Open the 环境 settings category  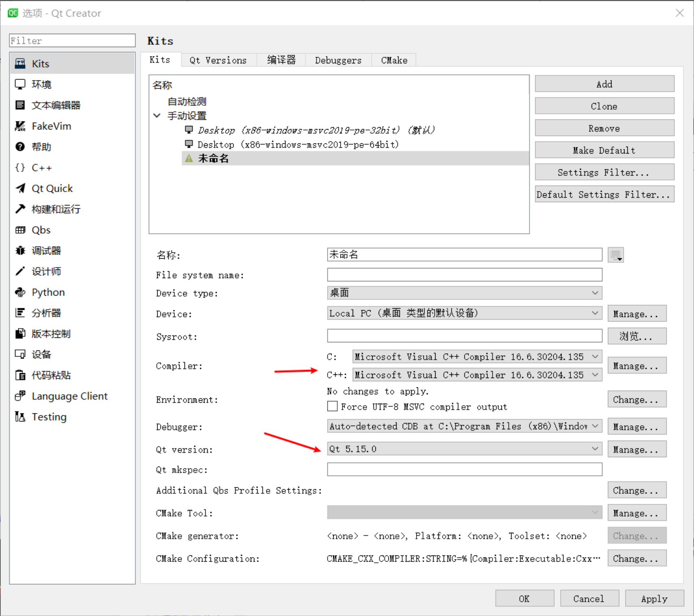point(72,84)
